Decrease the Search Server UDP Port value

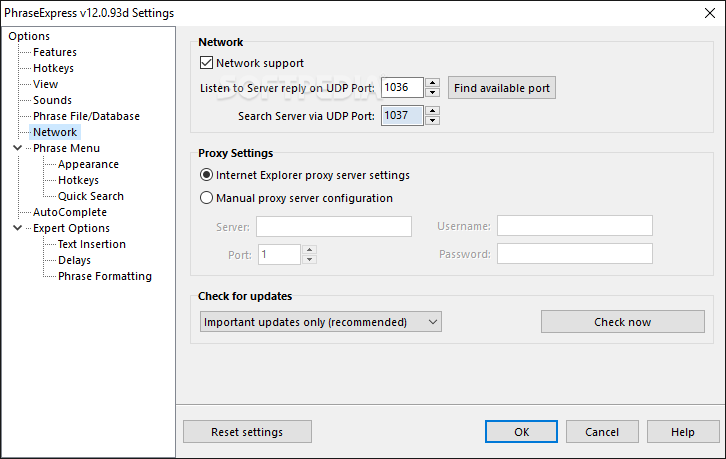coord(432,120)
